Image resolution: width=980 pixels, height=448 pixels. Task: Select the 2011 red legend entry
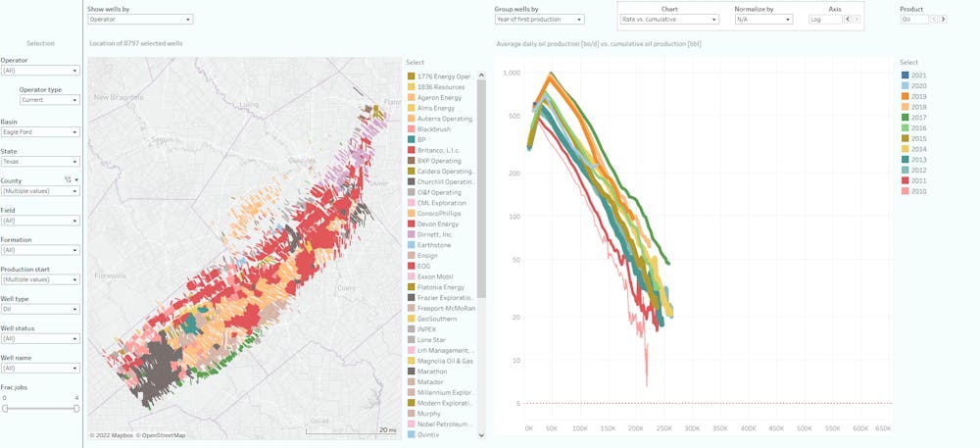(x=913, y=181)
